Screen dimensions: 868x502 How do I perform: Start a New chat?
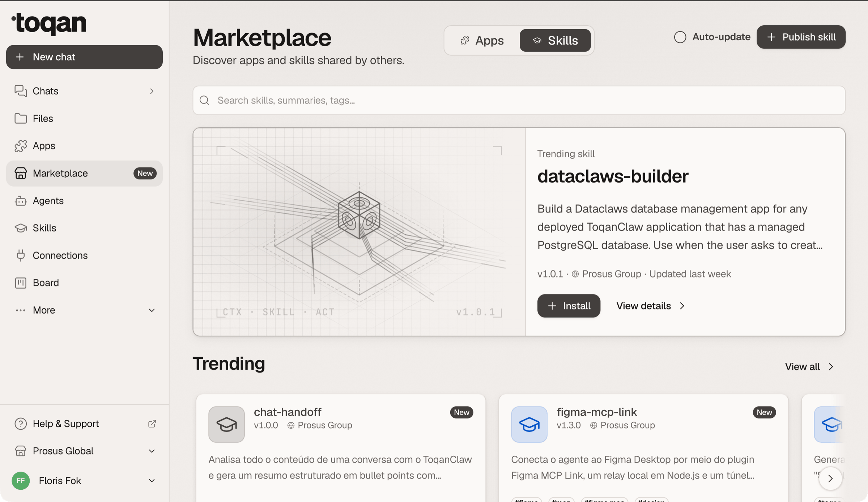click(84, 57)
